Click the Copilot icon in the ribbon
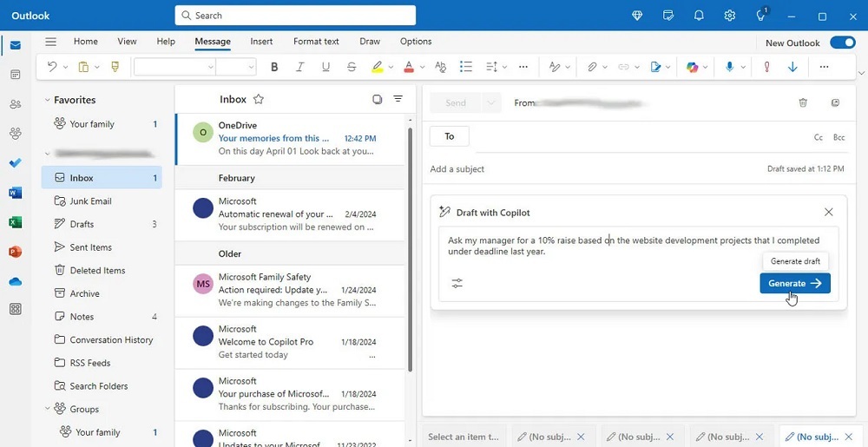 click(x=693, y=67)
